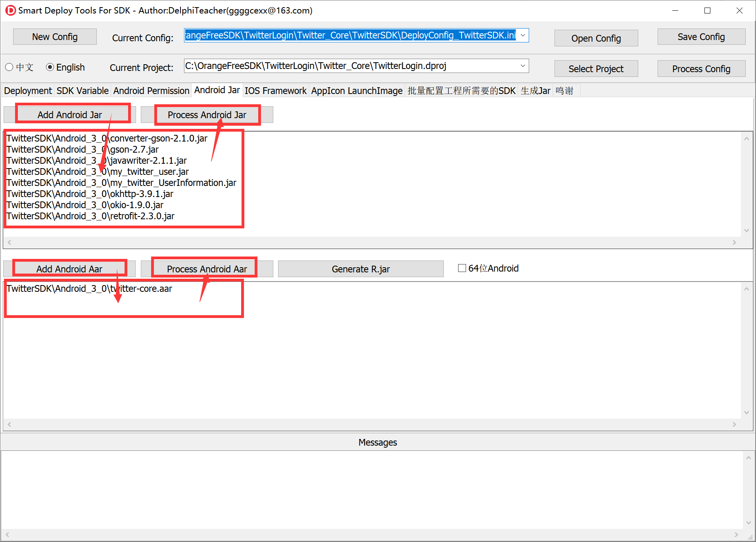Click the aar list scroll up arrow
The image size is (756, 542).
[x=746, y=289]
